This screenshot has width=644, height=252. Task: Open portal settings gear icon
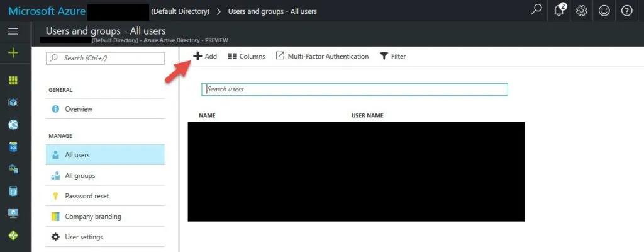(582, 11)
